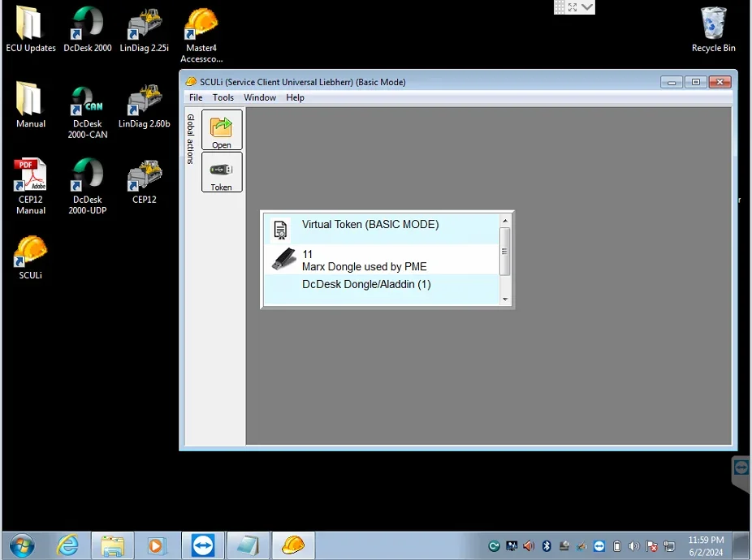Select Virtual Token (BASIC MODE) entry

pyautogui.click(x=370, y=225)
